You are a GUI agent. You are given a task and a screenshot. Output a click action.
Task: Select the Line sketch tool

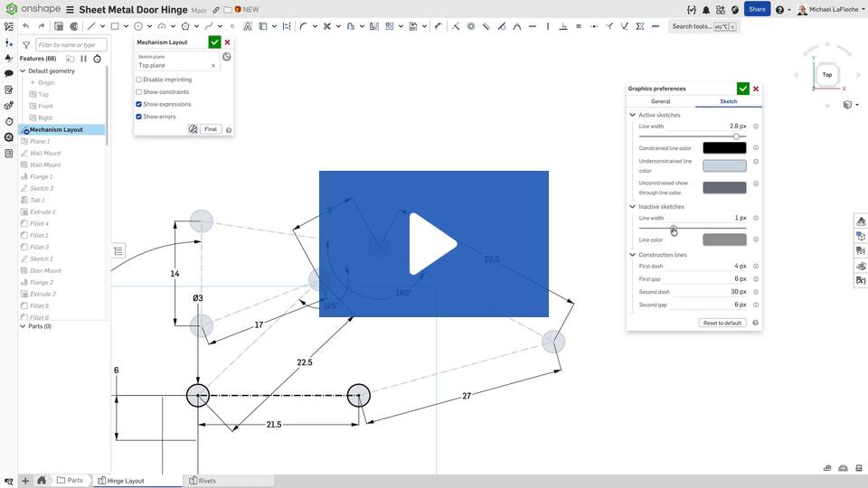[90, 26]
